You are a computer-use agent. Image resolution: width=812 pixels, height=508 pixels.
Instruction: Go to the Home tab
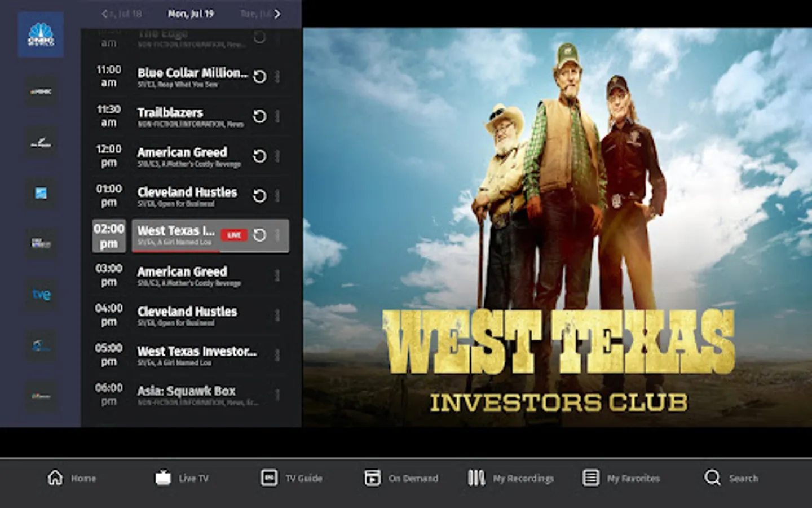[71, 478]
